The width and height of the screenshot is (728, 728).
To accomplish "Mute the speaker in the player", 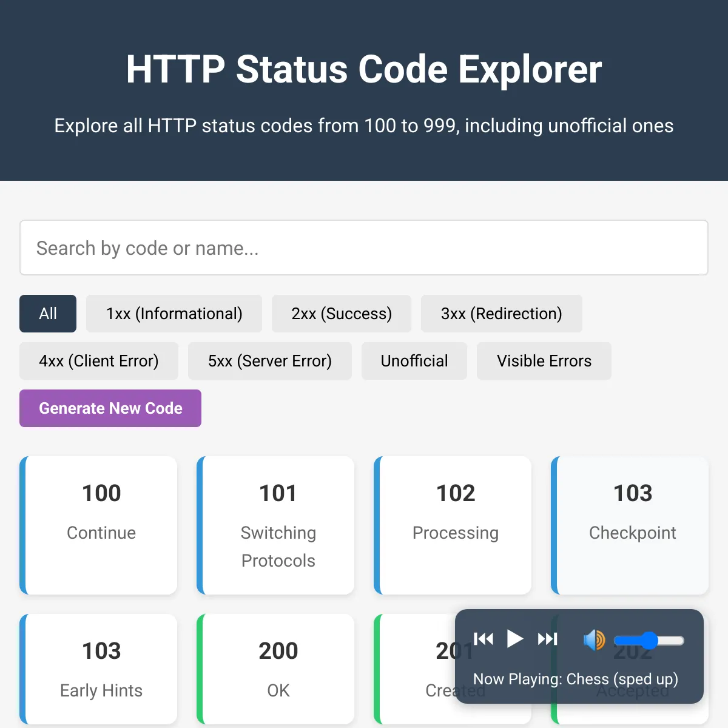I will (x=595, y=640).
